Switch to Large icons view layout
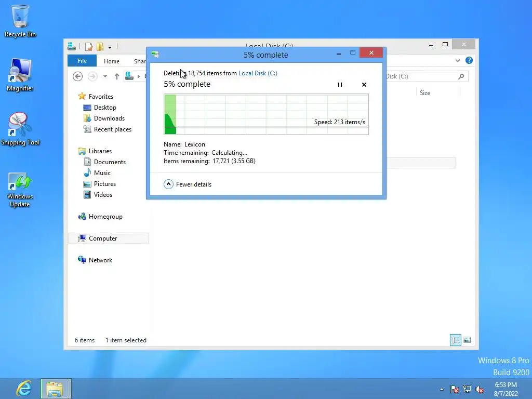This screenshot has width=532, height=399. 467,340
